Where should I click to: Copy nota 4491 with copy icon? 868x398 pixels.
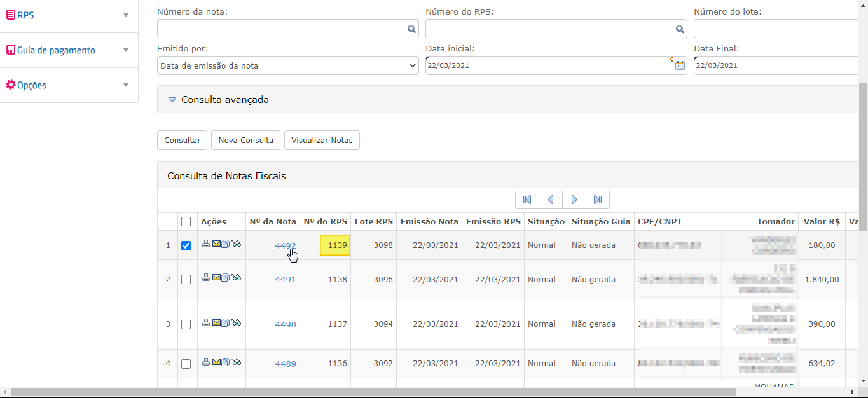(x=225, y=277)
